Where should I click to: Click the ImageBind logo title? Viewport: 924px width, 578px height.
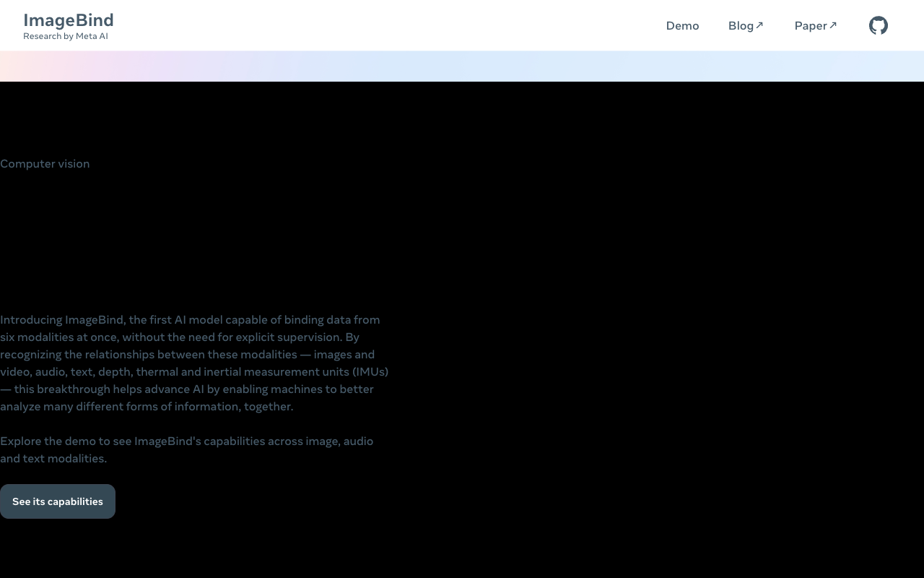point(69,20)
